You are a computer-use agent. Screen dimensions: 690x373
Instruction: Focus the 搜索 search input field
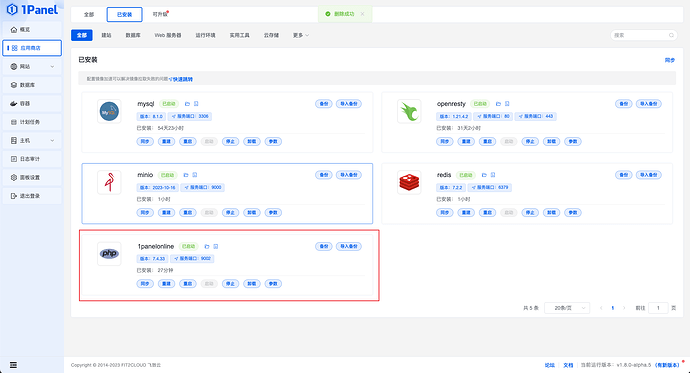point(643,35)
